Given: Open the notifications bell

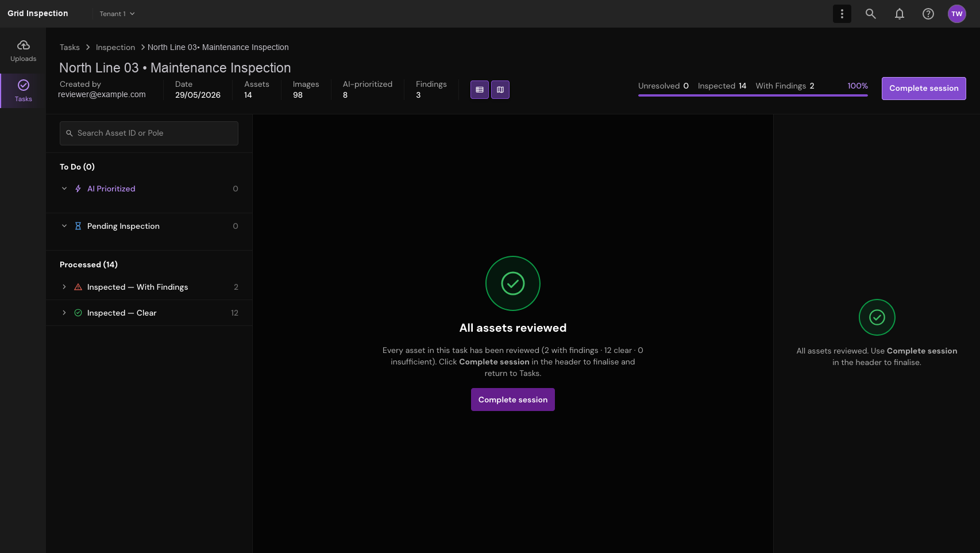Looking at the screenshot, I should pyautogui.click(x=900, y=14).
